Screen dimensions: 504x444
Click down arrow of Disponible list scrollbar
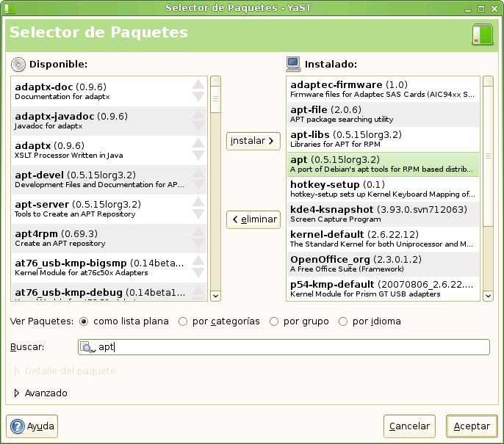pyautogui.click(x=215, y=296)
